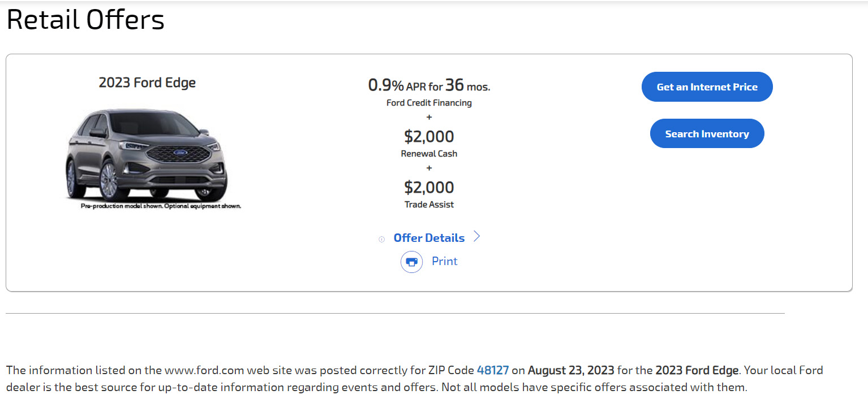The image size is (868, 412).
Task: Click the 0.9% APR for 36 mos. text
Action: pyautogui.click(x=429, y=85)
